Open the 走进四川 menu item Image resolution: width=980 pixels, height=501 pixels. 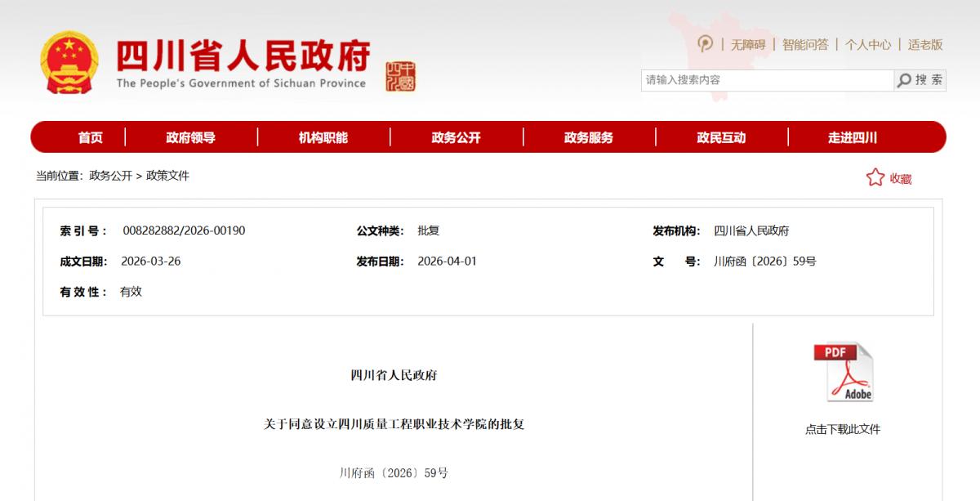coord(853,137)
